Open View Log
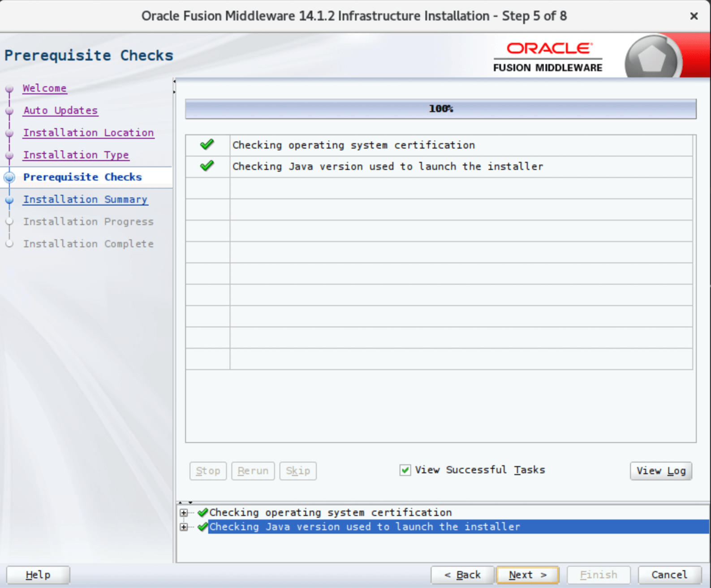The height and width of the screenshot is (588, 711). pos(661,471)
